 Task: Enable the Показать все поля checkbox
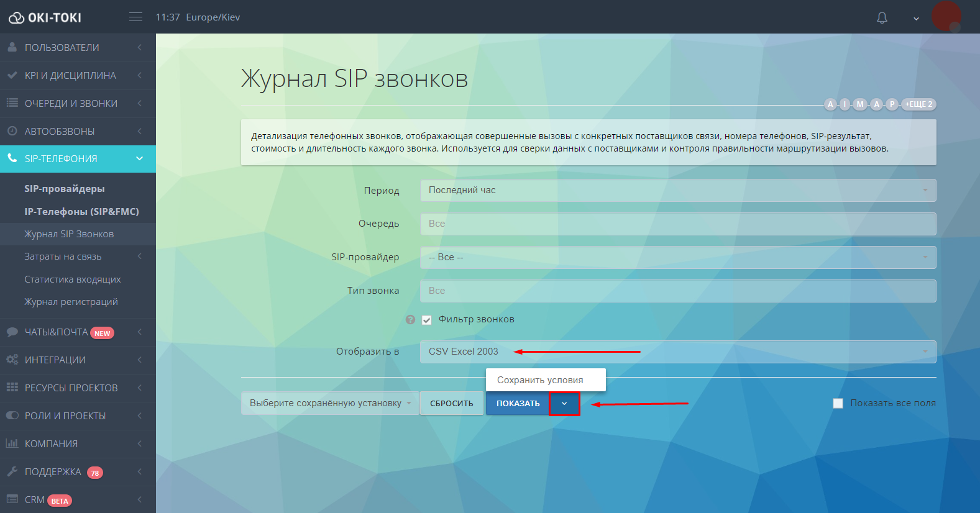click(x=838, y=403)
